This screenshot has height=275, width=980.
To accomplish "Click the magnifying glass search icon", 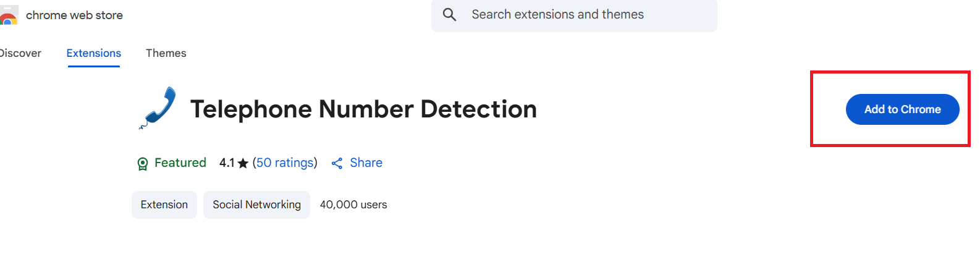I will pyautogui.click(x=450, y=15).
